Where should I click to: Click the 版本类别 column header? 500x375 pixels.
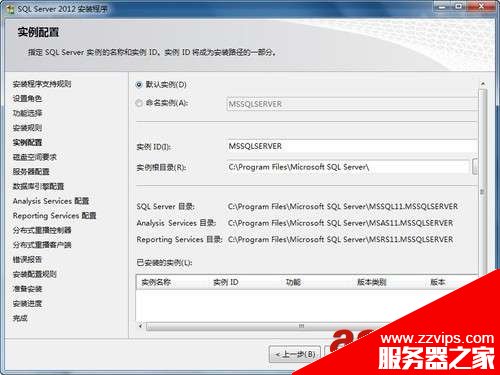pyautogui.click(x=372, y=282)
